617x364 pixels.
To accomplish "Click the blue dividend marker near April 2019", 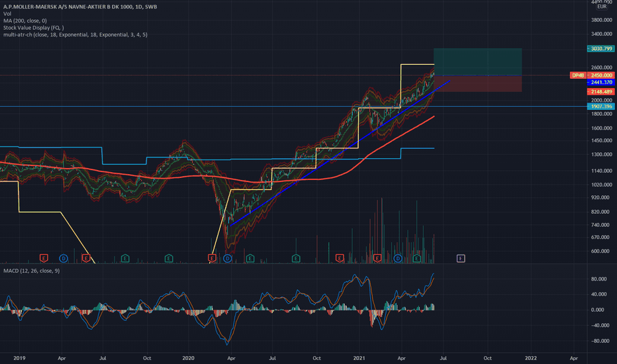I will [x=64, y=259].
